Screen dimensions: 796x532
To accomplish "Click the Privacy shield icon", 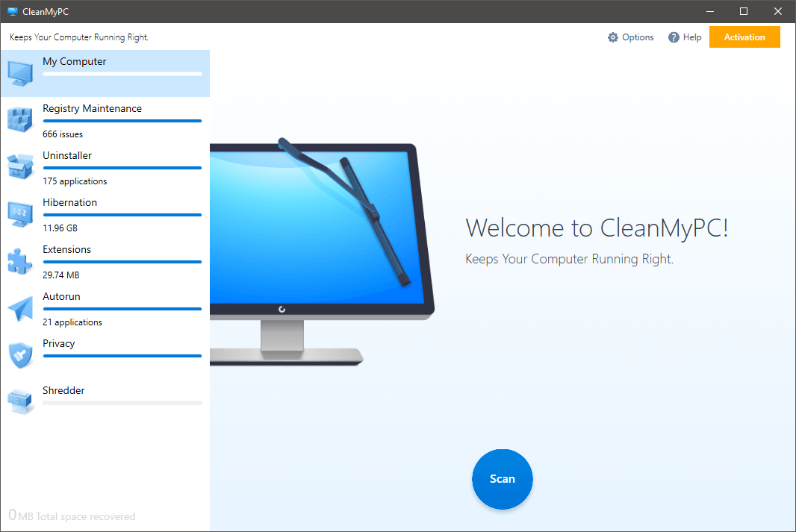I will click(20, 355).
